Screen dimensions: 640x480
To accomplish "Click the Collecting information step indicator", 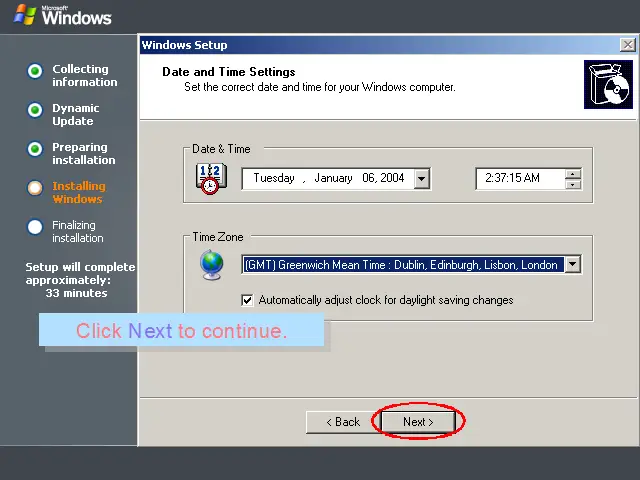I will click(35, 71).
